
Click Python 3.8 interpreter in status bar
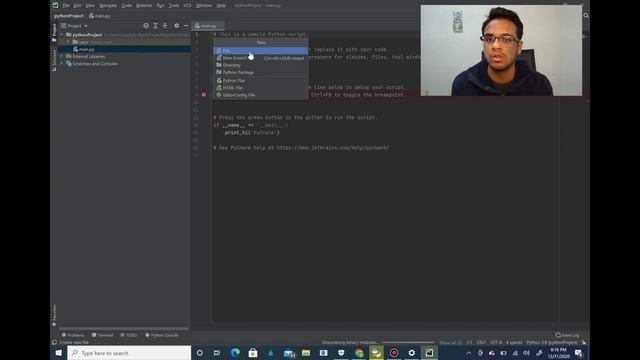click(x=552, y=342)
